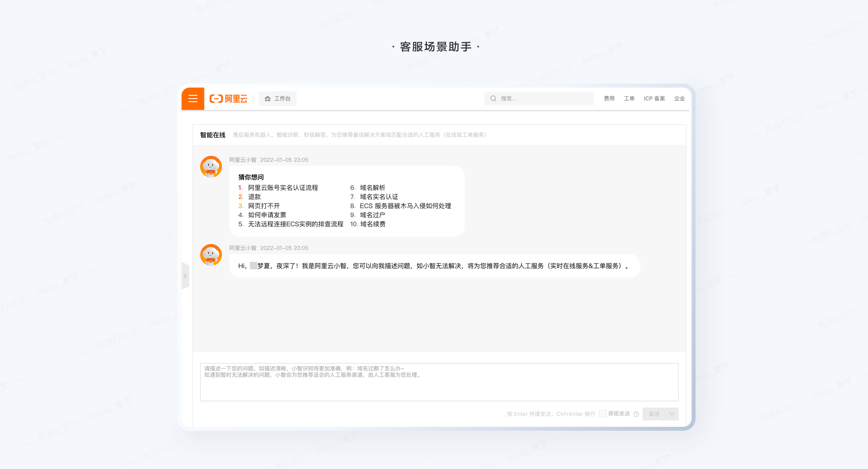Open the ICP 备案 menu
The image size is (868, 469).
[654, 98]
